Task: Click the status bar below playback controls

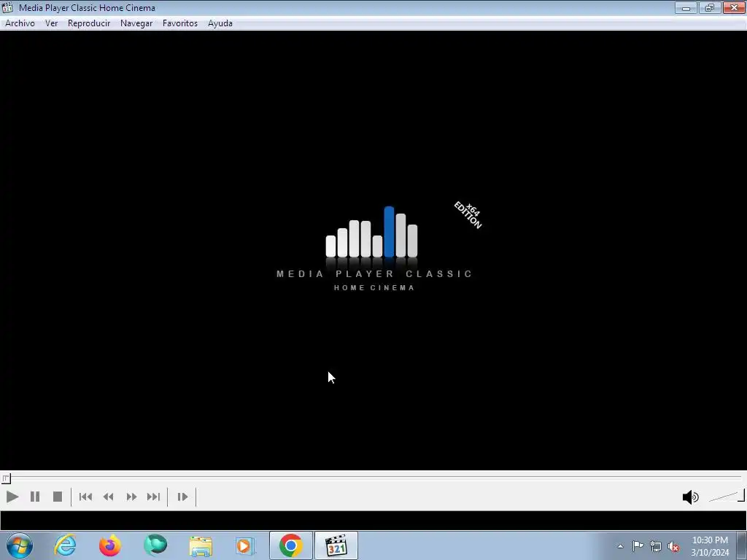Action: tap(373, 521)
